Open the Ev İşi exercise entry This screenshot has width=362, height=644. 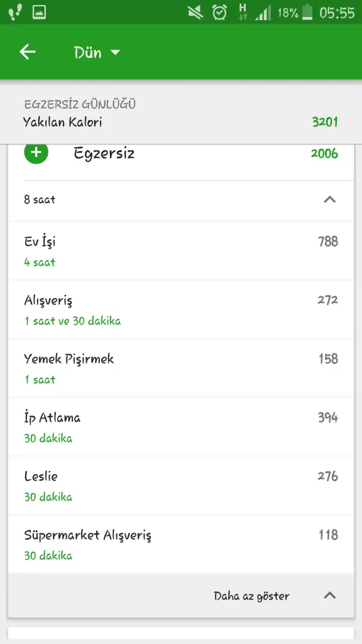181,251
